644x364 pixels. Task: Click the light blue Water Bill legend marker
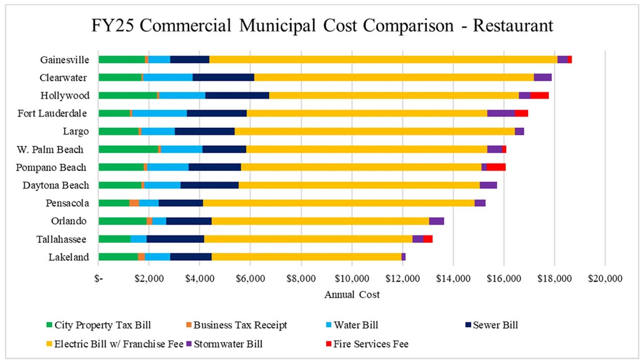328,325
